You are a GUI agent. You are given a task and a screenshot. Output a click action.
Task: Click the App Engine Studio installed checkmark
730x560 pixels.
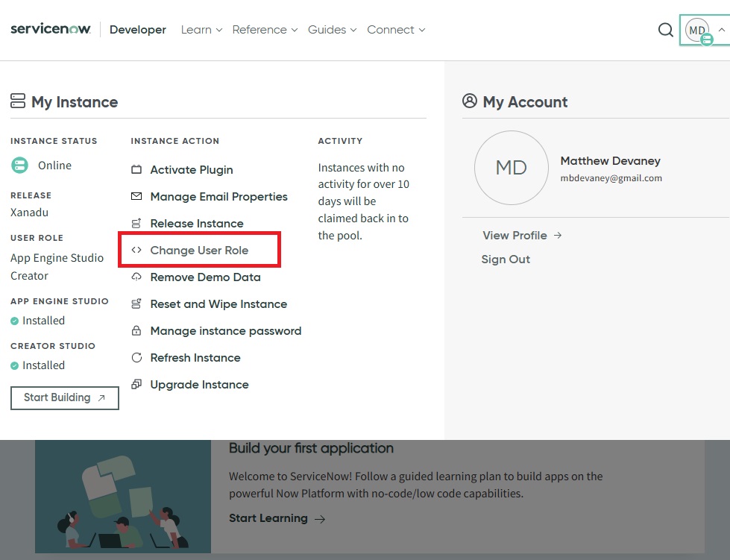(x=14, y=321)
